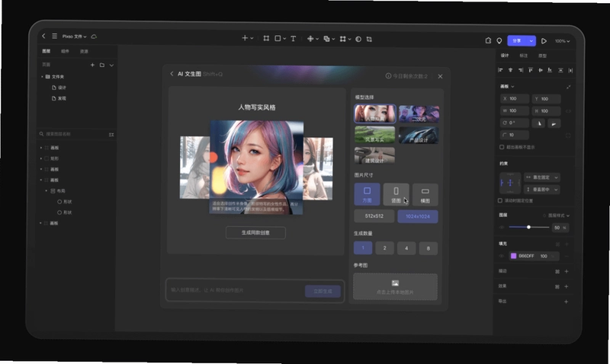Expand the 文件夹 folder tree item

tap(43, 76)
